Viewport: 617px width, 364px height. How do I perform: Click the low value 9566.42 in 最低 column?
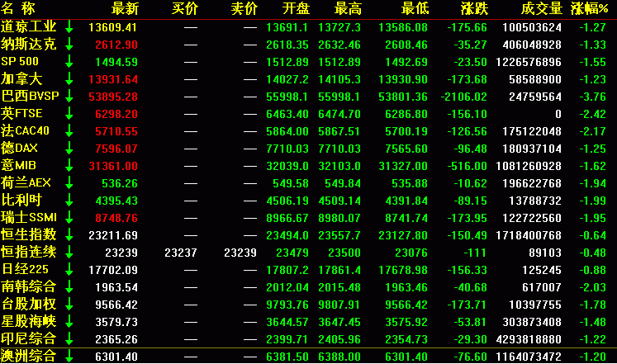[406, 305]
